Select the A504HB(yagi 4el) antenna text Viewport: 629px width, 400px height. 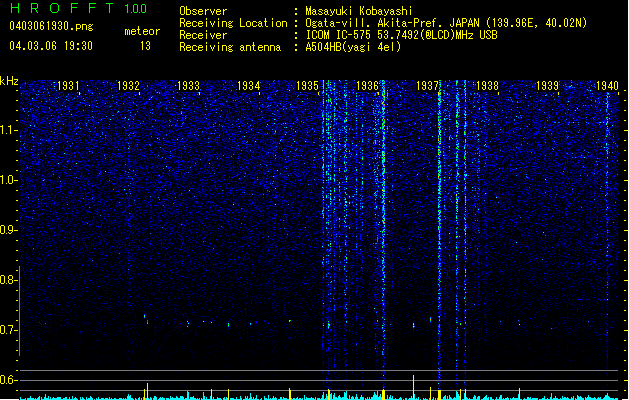click(353, 47)
